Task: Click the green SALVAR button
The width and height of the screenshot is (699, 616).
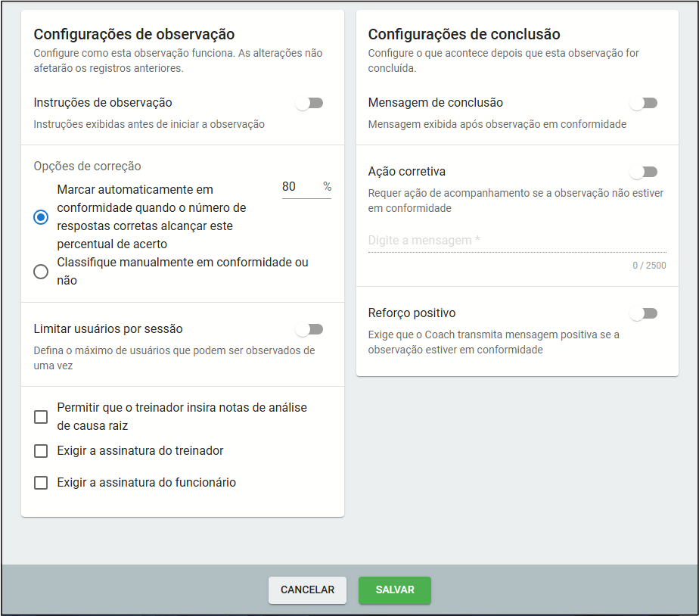Action: [x=394, y=590]
